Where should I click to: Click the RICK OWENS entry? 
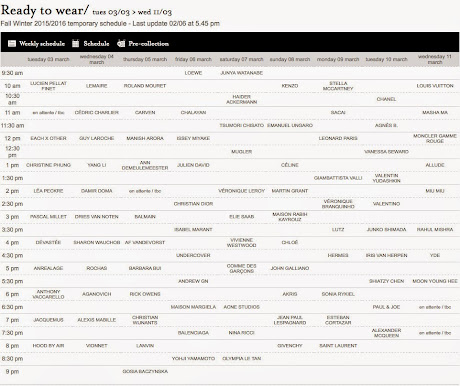point(145,294)
